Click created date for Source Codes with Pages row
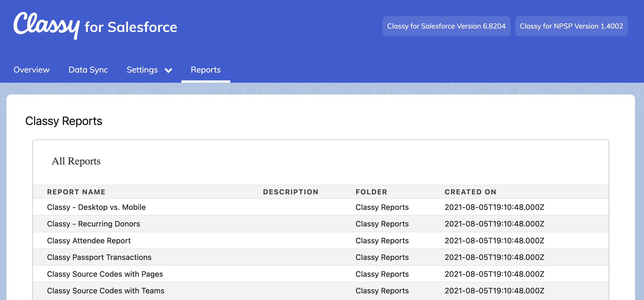Viewport: 644px width, 300px height. [494, 274]
